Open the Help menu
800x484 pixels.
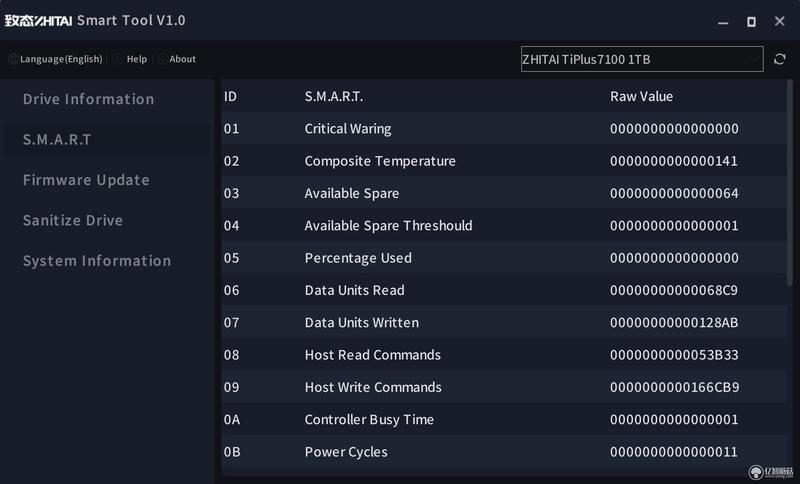click(x=137, y=59)
